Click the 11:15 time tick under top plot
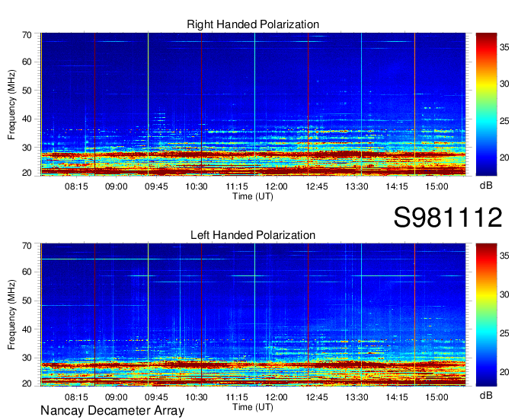The height and width of the screenshot is (420, 518). coord(237,186)
